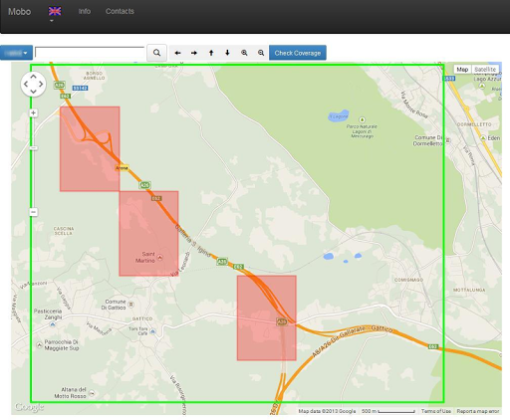
Task: Click the magnifier search button
Action: 156,53
